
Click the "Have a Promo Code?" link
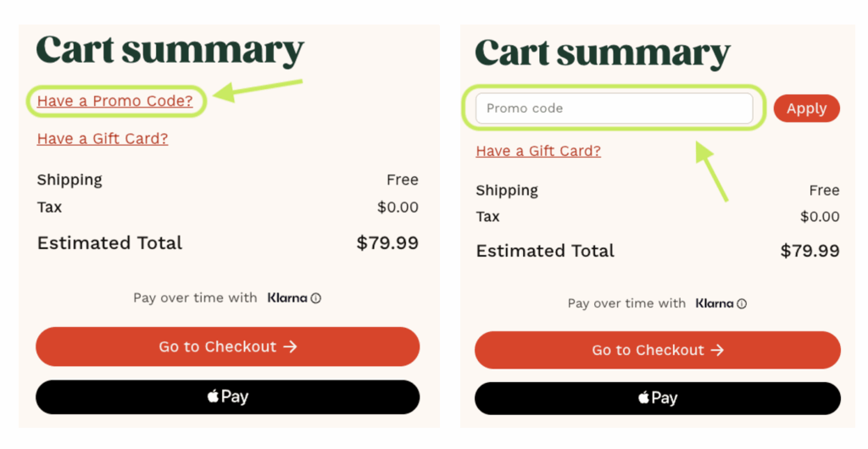[x=114, y=101]
